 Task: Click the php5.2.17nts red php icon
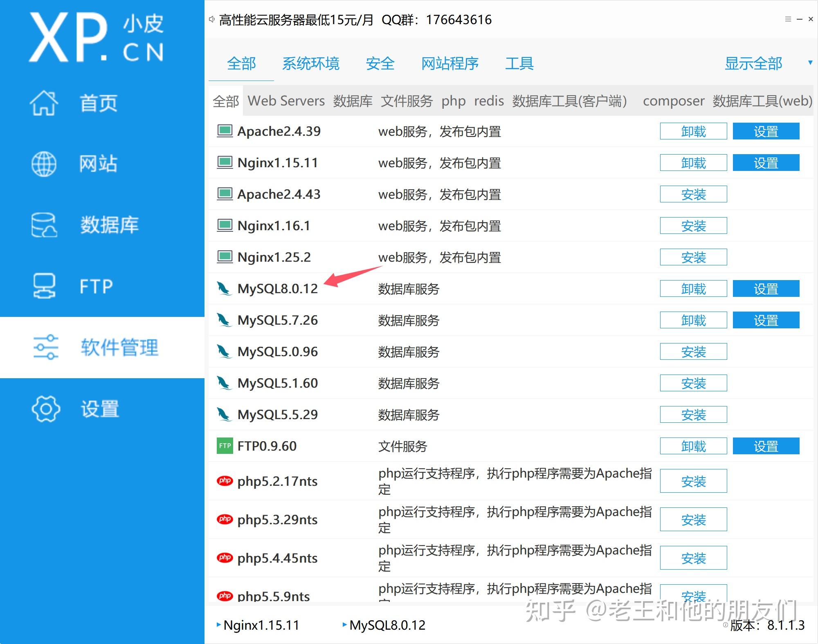[x=224, y=481]
